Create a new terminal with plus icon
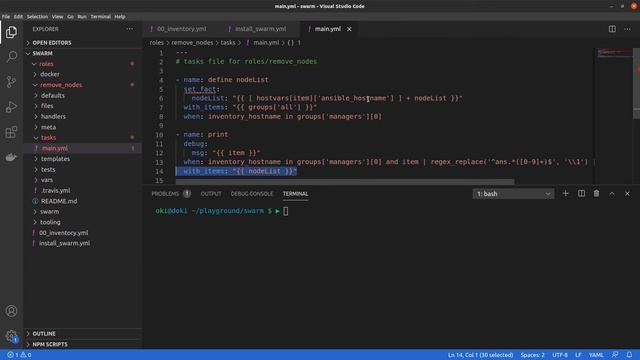 (x=565, y=193)
